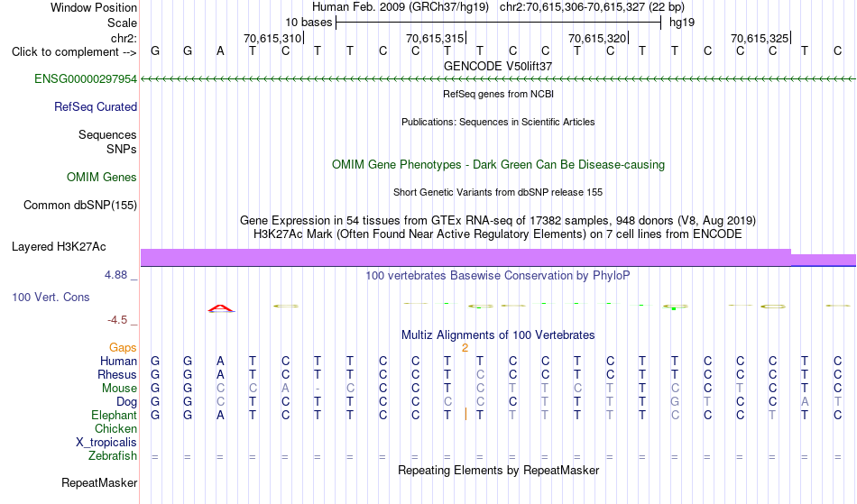Click the red A conservation peak
The height and width of the screenshot is (504, 857).
(x=221, y=308)
